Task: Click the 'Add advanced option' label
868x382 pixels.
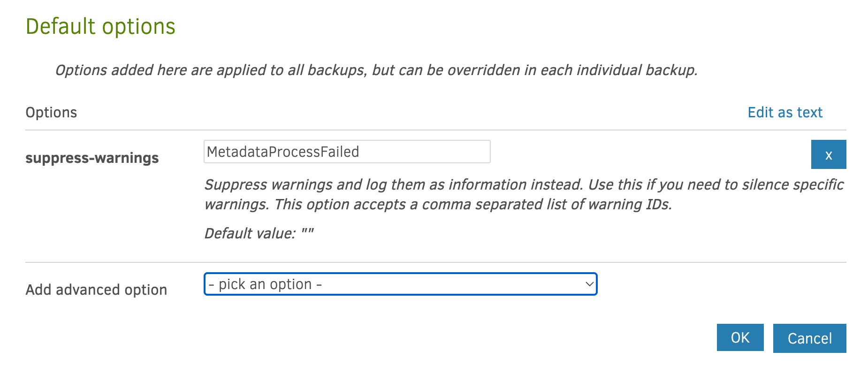Action: coord(96,290)
